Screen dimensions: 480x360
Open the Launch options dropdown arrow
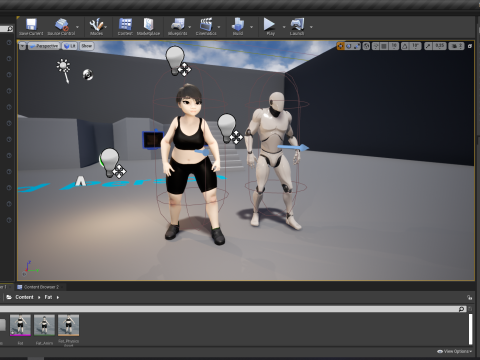pyautogui.click(x=311, y=27)
